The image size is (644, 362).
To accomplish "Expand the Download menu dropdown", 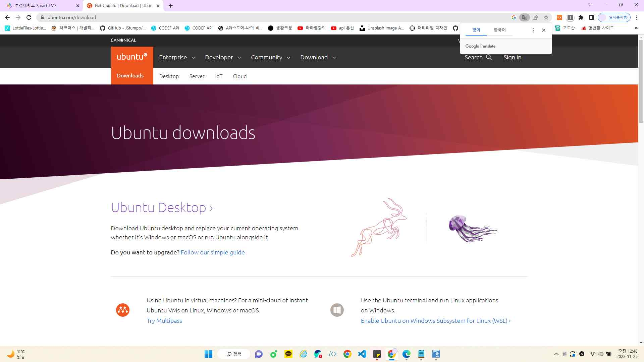I will click(318, 57).
